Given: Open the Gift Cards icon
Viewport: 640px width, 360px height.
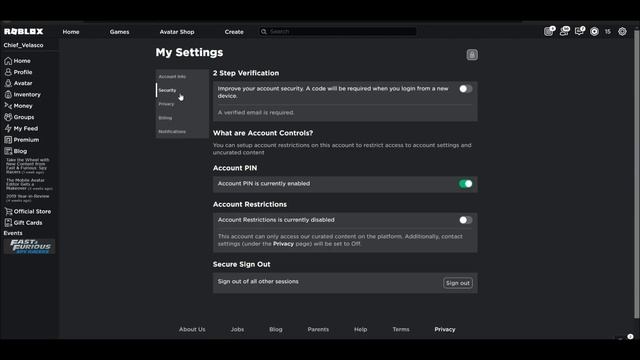Looking at the screenshot, I should [8, 222].
